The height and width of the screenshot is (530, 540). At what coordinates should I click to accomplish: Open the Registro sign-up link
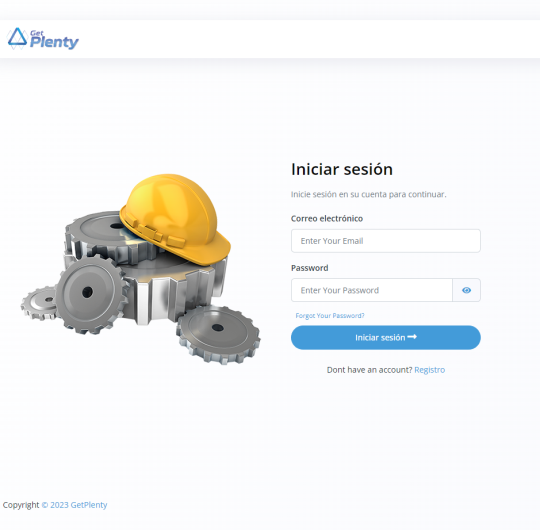429,370
